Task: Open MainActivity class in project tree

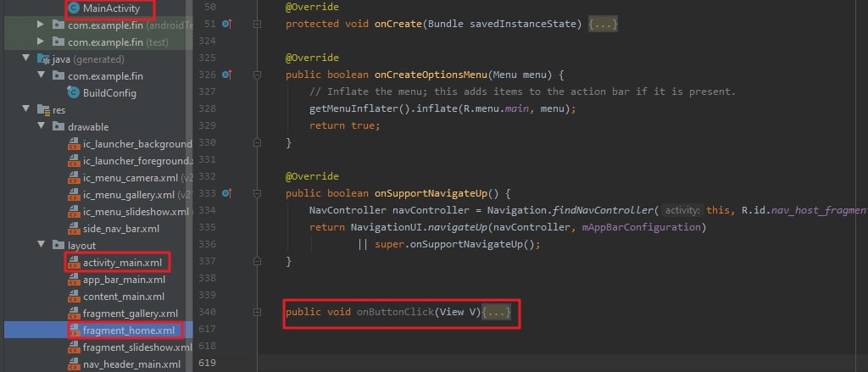Action: pyautogui.click(x=111, y=8)
